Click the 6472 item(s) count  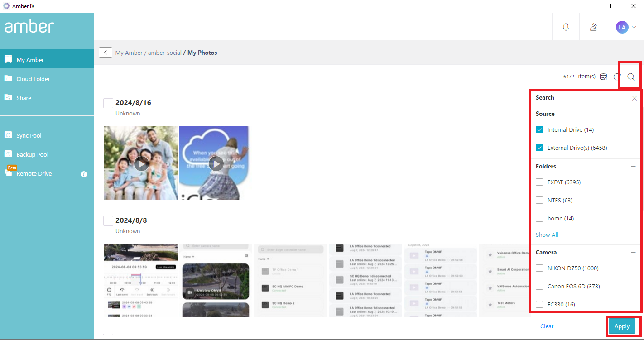(x=579, y=77)
